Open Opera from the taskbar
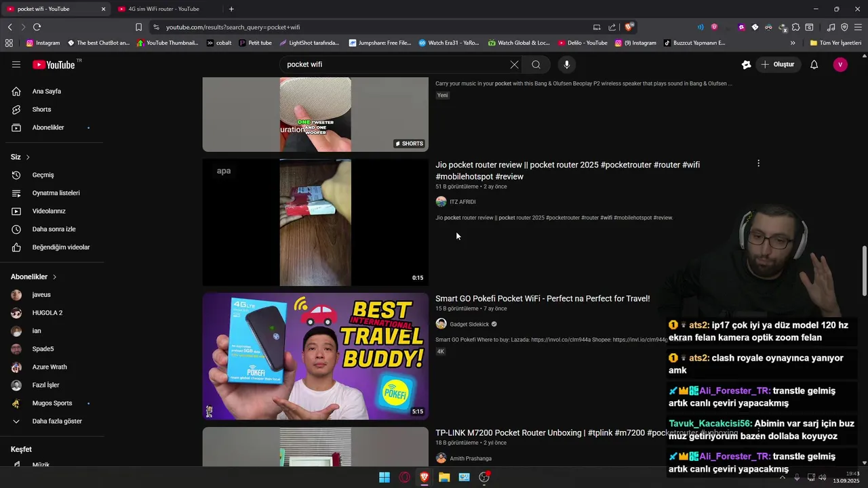 pyautogui.click(x=405, y=477)
